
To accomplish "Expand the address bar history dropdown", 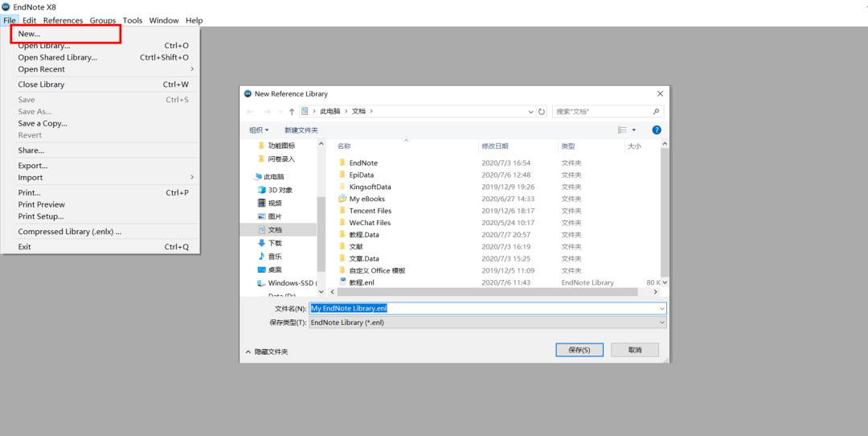I will click(531, 111).
